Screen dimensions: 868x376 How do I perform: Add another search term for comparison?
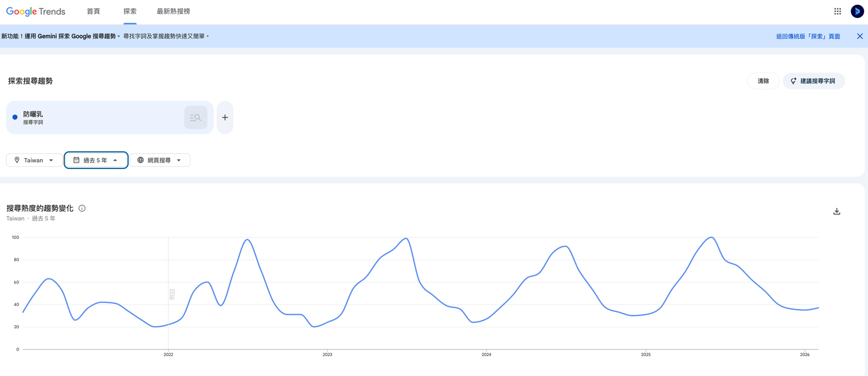click(225, 117)
